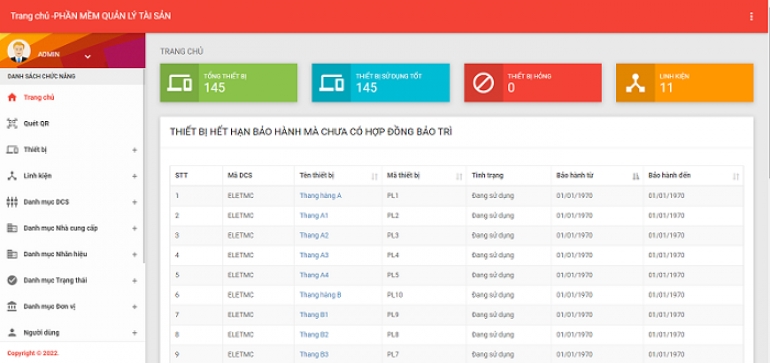
Task: Click the TRANG CHỦ breadcrumb heading
Action: click(x=182, y=51)
